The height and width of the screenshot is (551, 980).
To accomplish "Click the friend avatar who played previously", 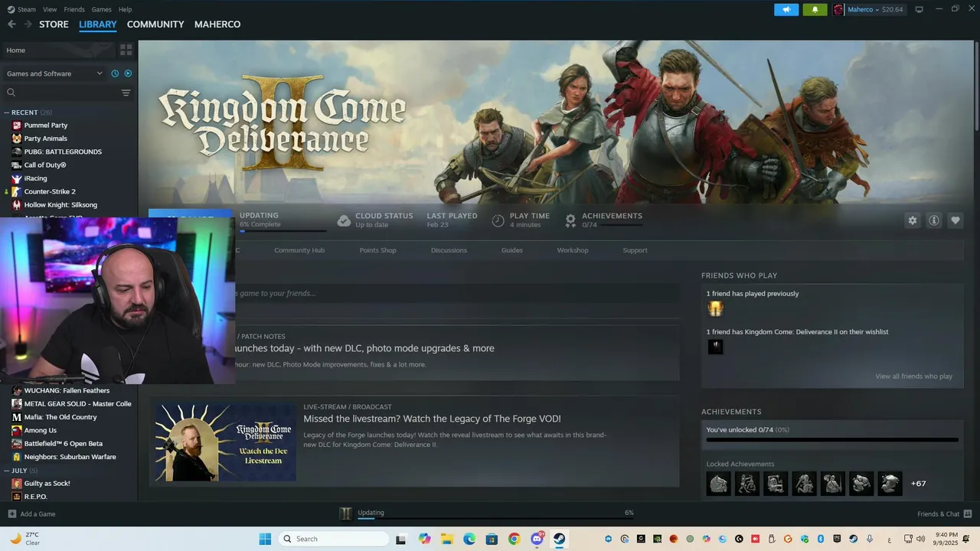I will tap(715, 308).
